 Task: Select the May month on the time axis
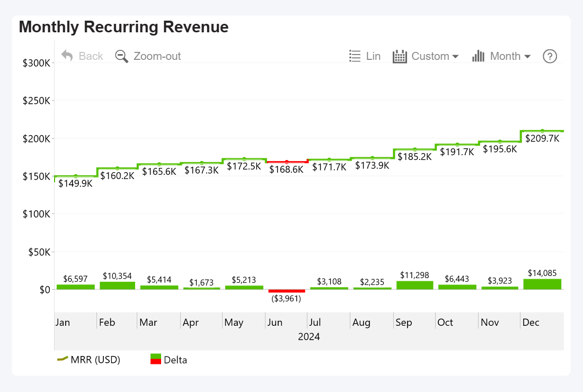click(234, 323)
